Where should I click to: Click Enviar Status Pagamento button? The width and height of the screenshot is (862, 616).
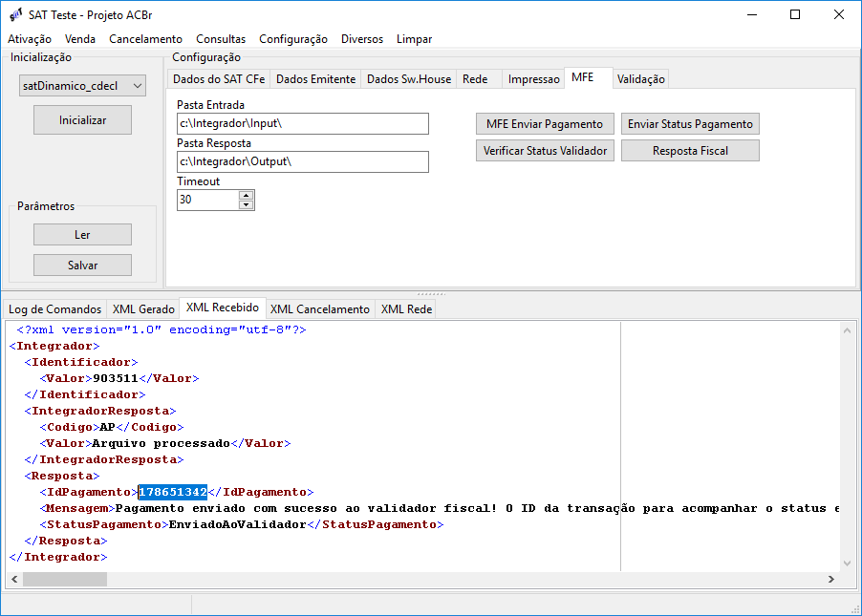click(690, 124)
